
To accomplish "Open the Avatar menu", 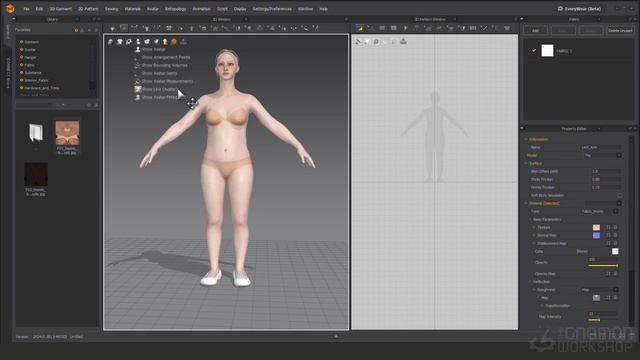I will click(x=153, y=9).
